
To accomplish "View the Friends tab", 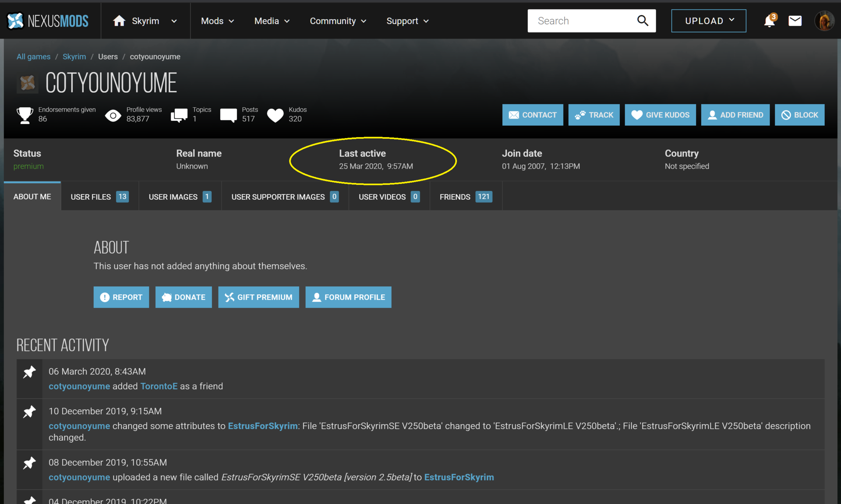I will point(466,197).
